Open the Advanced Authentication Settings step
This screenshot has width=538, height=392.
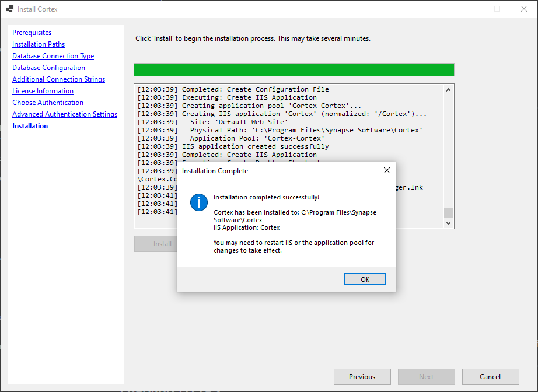click(65, 114)
